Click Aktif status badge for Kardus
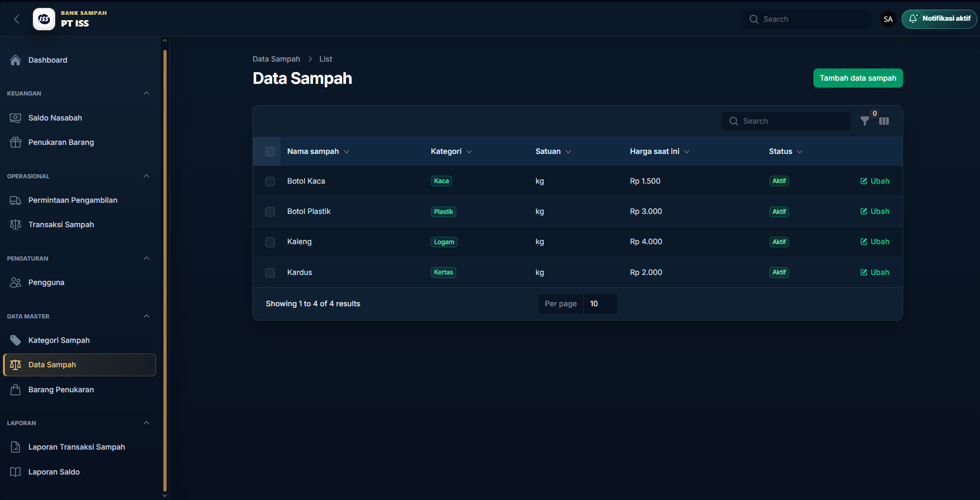 [779, 272]
